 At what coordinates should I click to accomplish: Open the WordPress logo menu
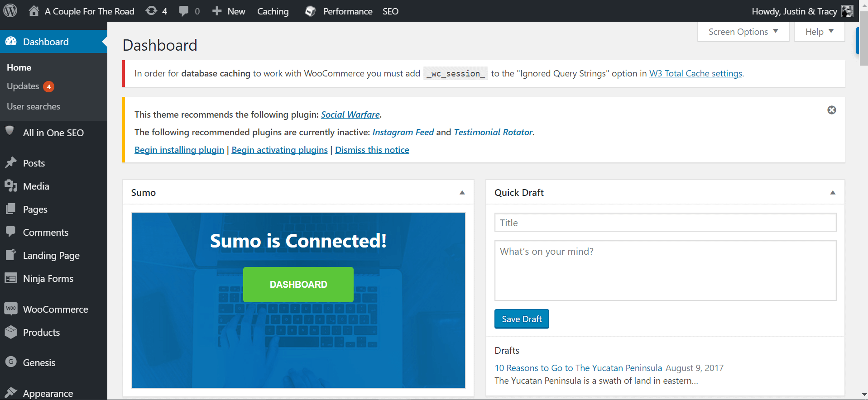(x=10, y=11)
